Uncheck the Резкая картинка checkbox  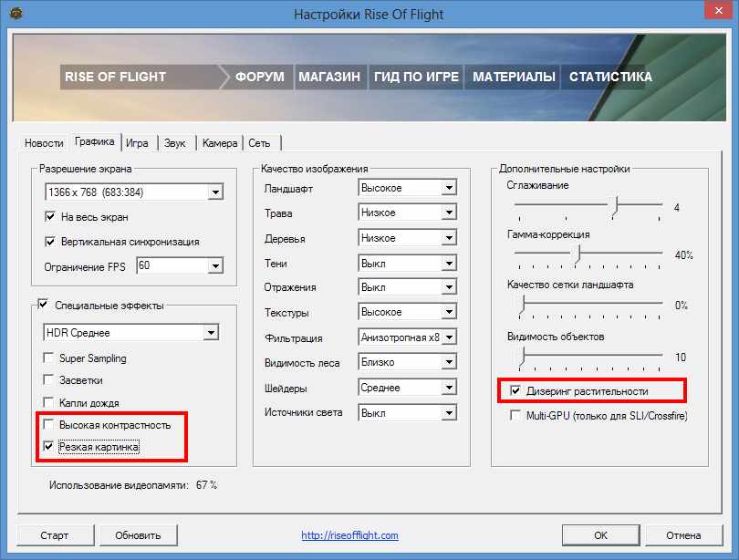tap(48, 446)
